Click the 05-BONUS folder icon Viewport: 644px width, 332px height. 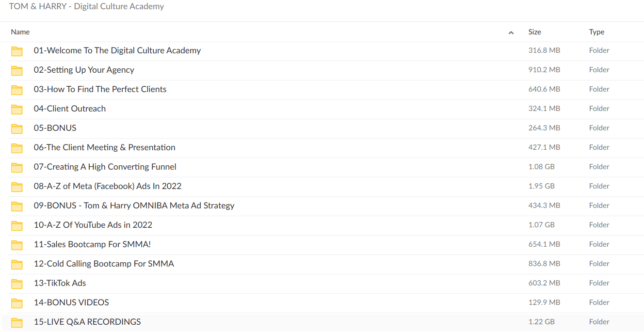tap(17, 128)
